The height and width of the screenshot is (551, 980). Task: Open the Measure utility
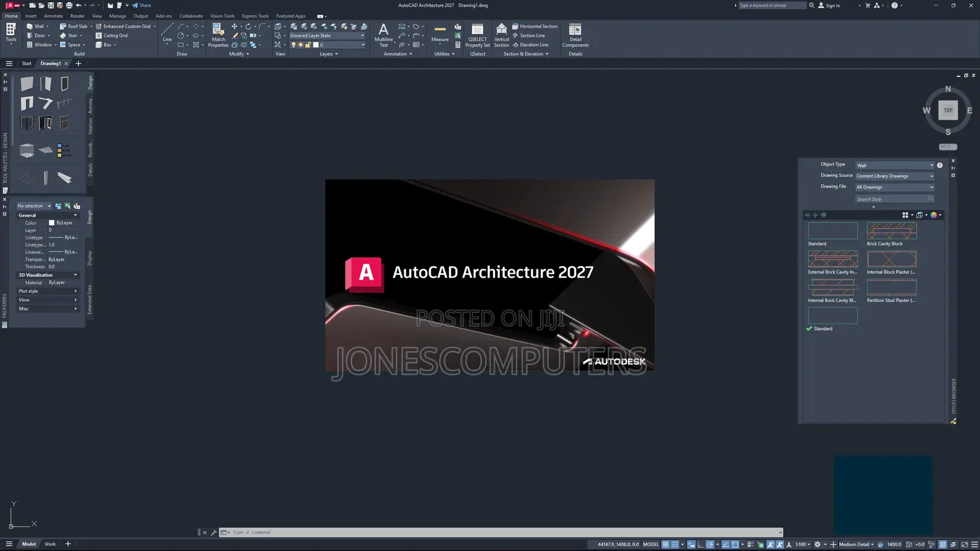click(440, 34)
